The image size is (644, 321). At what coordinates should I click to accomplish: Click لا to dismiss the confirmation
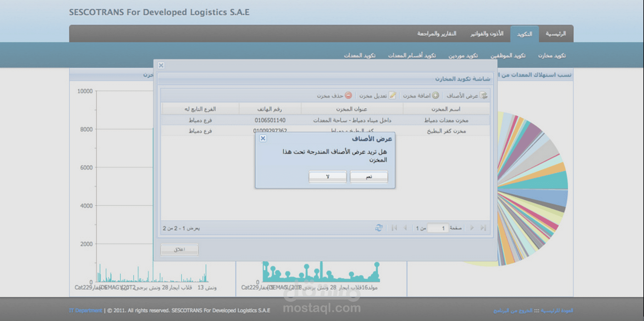pyautogui.click(x=327, y=177)
